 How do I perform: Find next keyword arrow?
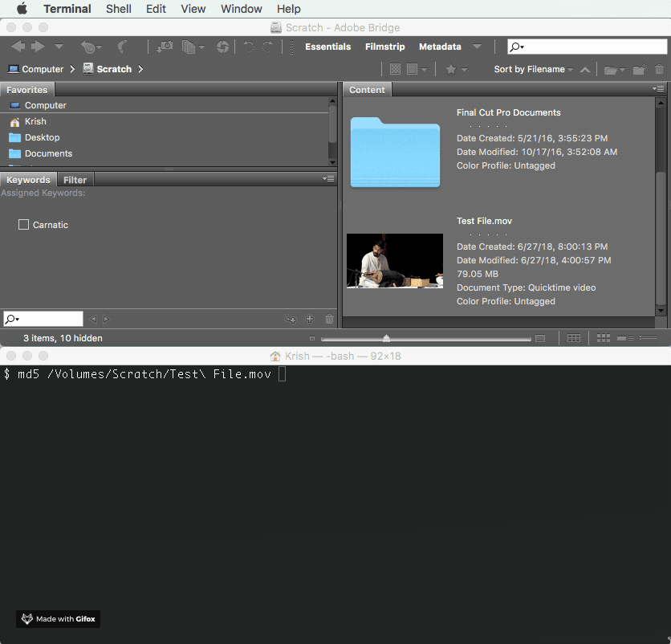click(107, 319)
